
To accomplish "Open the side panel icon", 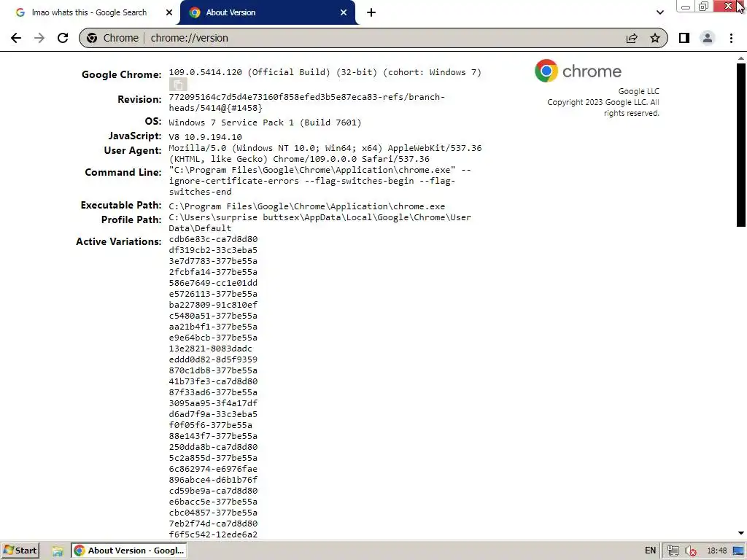I will click(x=684, y=38).
